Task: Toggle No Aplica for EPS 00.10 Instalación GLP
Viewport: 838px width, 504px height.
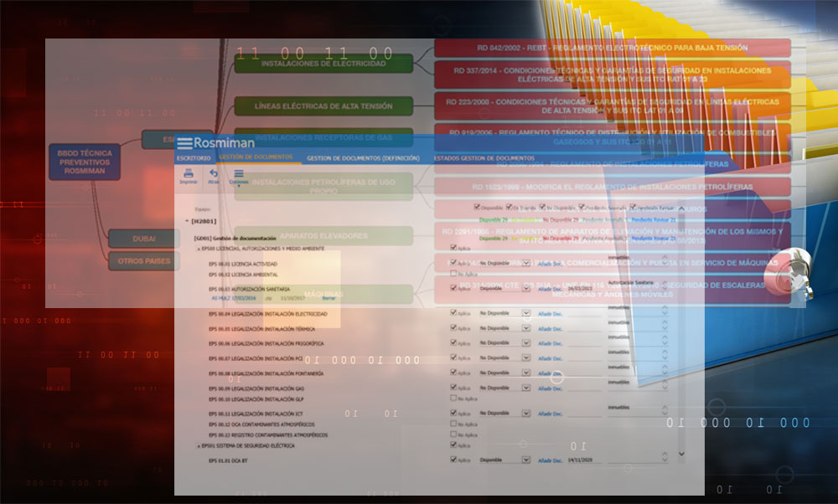Action: tap(453, 399)
